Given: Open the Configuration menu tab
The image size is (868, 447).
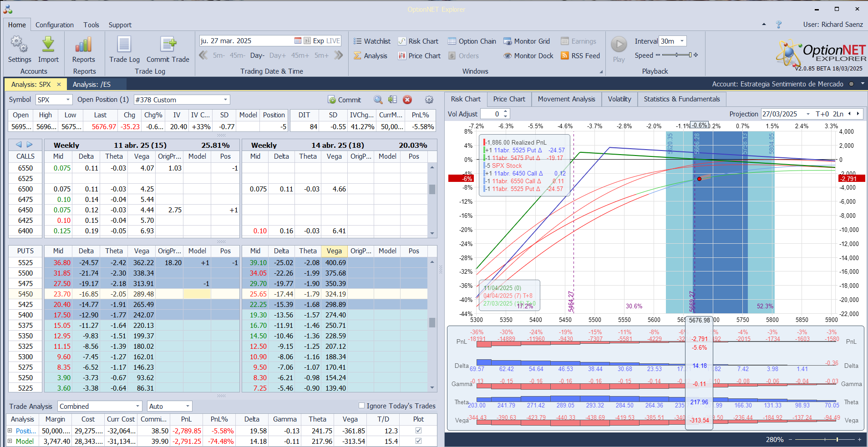Looking at the screenshot, I should click(x=55, y=25).
